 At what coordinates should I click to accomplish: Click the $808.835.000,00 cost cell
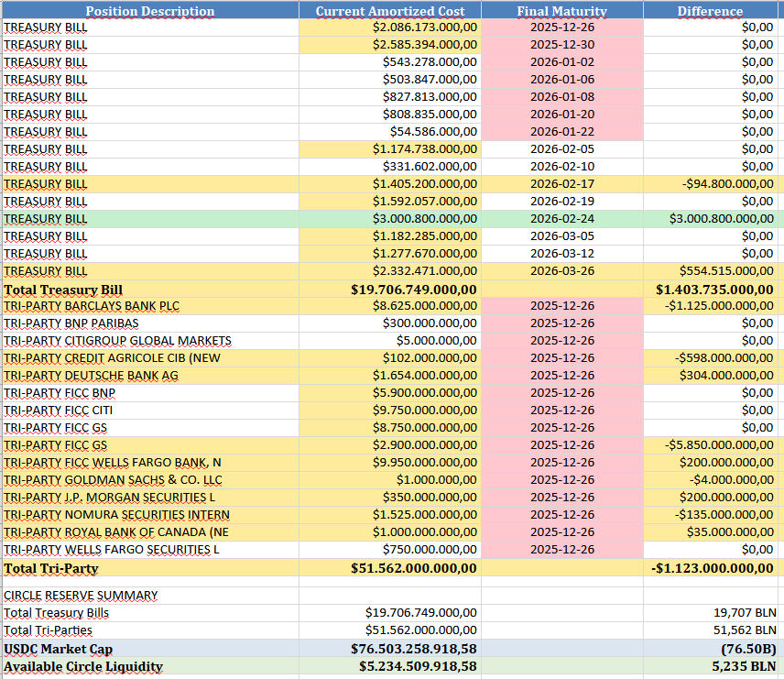point(390,115)
